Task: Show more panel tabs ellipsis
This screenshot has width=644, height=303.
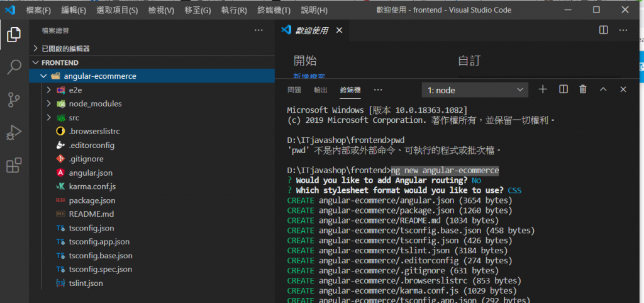Action: (x=378, y=89)
